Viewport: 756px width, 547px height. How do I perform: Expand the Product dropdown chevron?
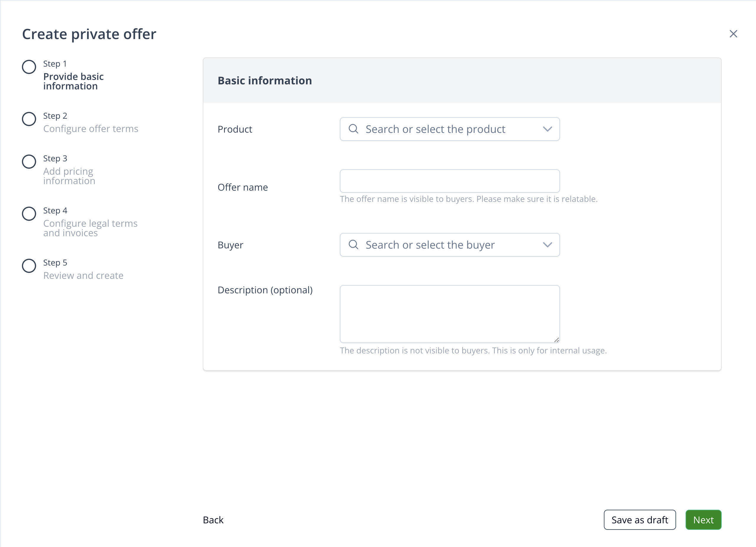[x=547, y=129]
